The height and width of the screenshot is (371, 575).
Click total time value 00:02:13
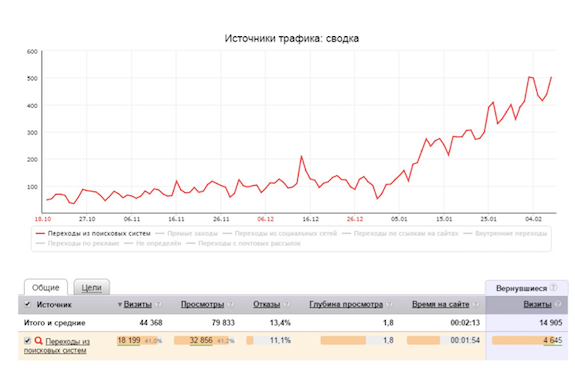(465, 323)
